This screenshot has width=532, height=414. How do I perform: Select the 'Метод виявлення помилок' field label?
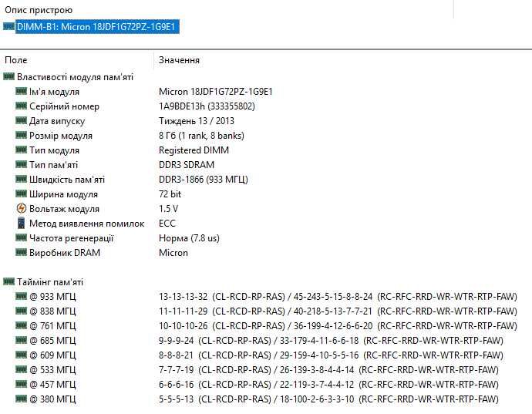click(x=87, y=224)
